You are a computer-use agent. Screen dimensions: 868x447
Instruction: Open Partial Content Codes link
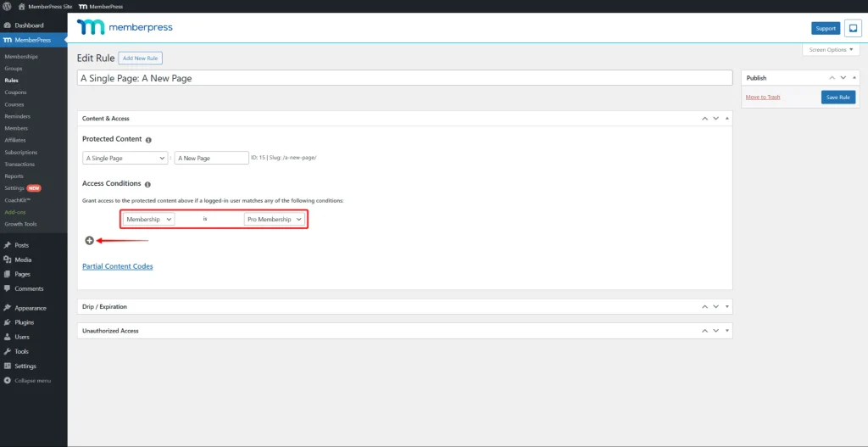[117, 266]
